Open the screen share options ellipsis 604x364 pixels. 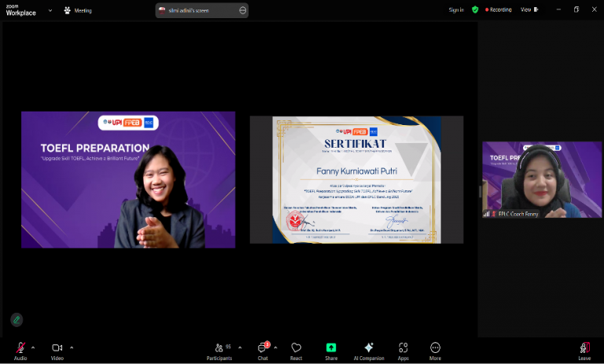[x=242, y=10]
